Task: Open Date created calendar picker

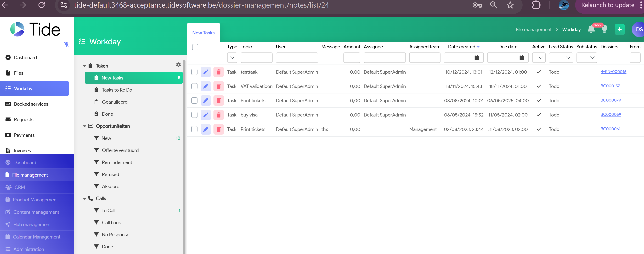Action: pos(477,58)
